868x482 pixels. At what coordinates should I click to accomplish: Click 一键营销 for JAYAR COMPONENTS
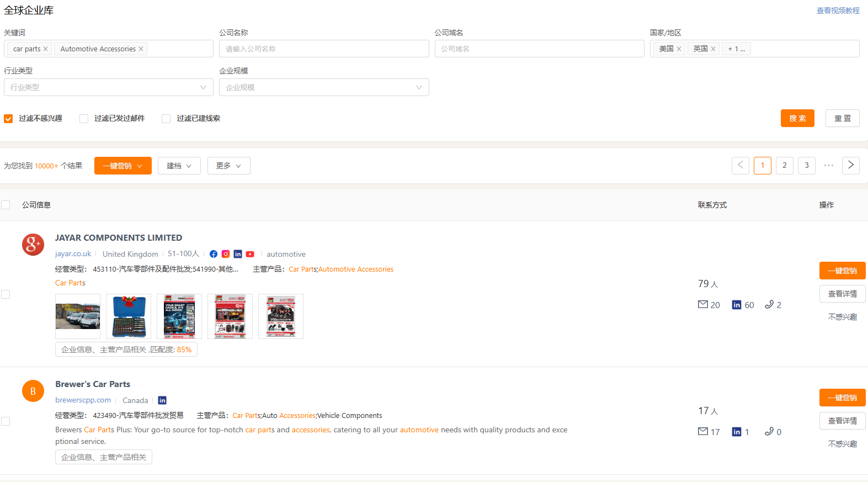(x=843, y=271)
